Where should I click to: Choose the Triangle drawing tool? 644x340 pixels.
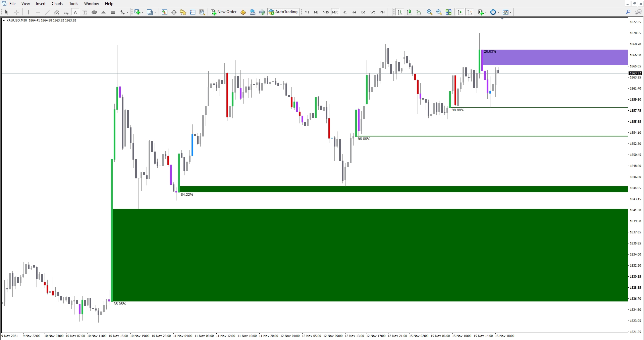pyautogui.click(x=104, y=12)
